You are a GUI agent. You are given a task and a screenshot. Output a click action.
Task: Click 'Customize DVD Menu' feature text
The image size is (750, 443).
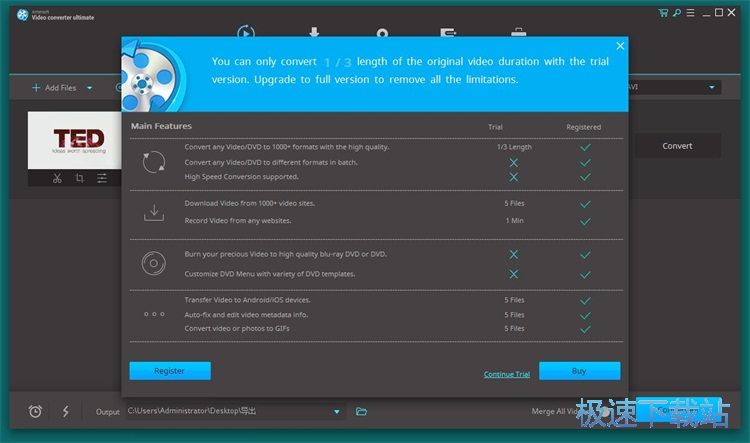(270, 274)
